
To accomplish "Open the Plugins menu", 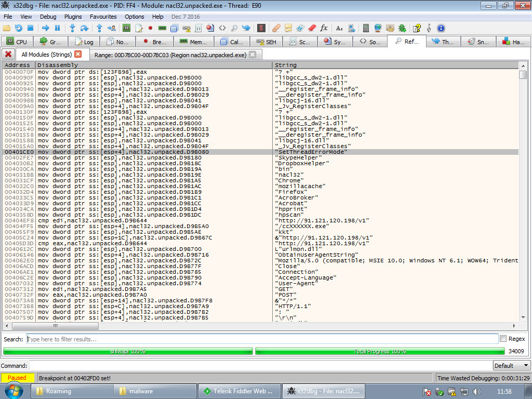I will coord(73,17).
